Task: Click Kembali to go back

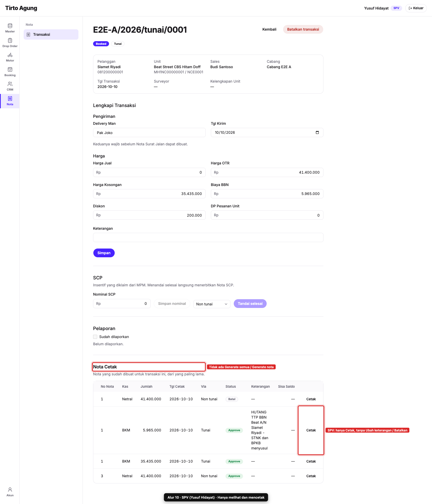Action: (269, 29)
